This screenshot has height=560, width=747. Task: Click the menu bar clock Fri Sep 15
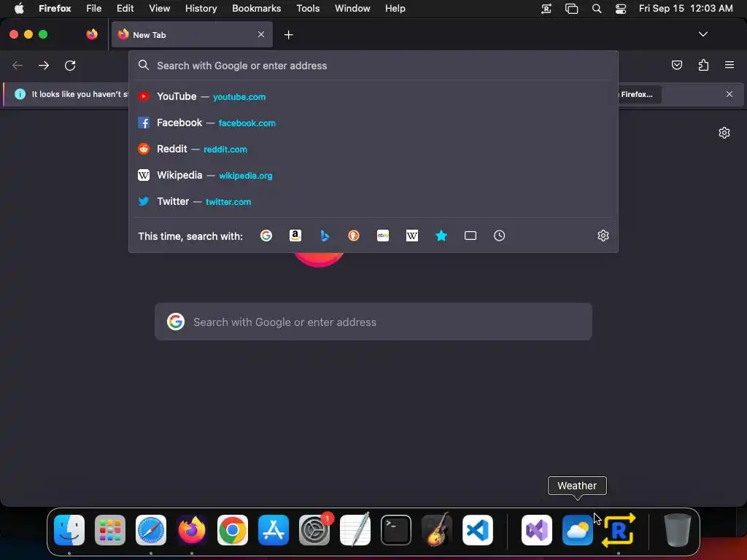point(686,9)
